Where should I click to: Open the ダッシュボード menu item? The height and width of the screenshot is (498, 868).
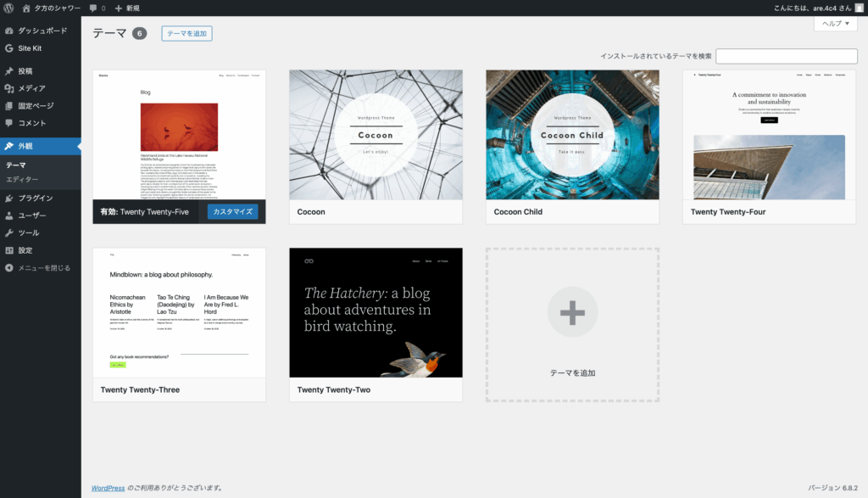(41, 31)
